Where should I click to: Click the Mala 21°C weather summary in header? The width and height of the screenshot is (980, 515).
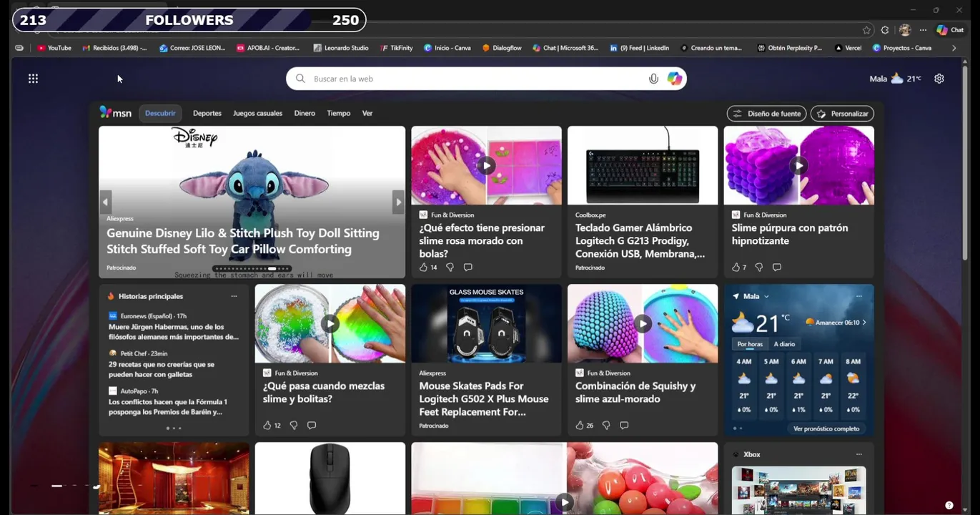tap(895, 79)
